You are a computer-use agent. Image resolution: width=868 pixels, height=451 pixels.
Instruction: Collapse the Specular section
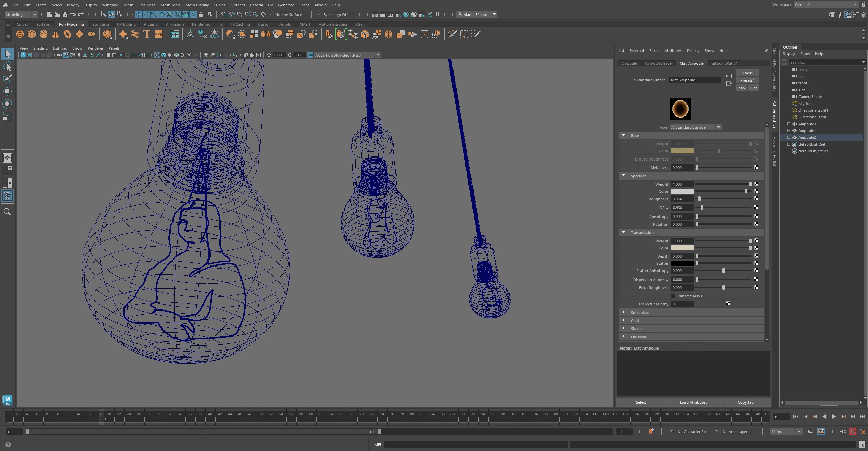[623, 176]
